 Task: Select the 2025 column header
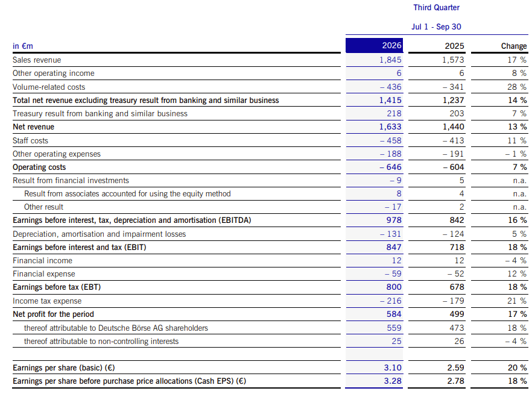click(454, 46)
